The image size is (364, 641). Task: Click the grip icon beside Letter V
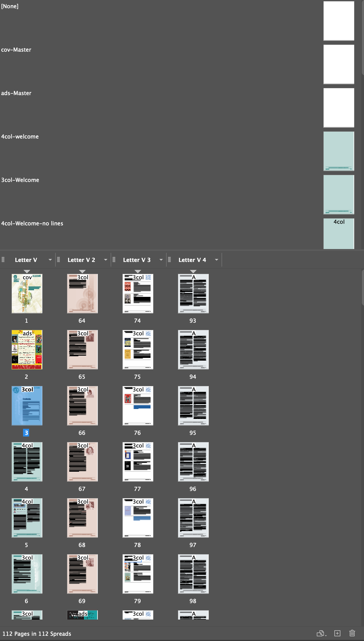3,259
